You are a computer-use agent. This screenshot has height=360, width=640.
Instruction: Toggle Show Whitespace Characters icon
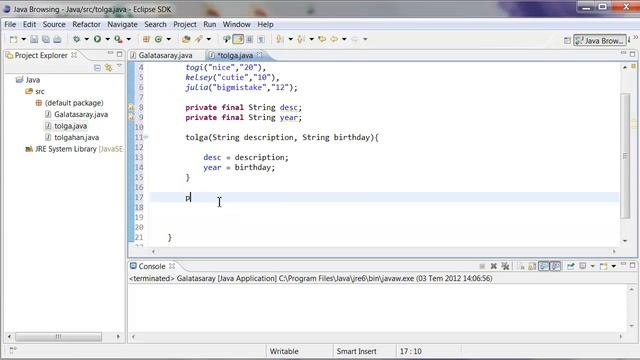(261, 39)
